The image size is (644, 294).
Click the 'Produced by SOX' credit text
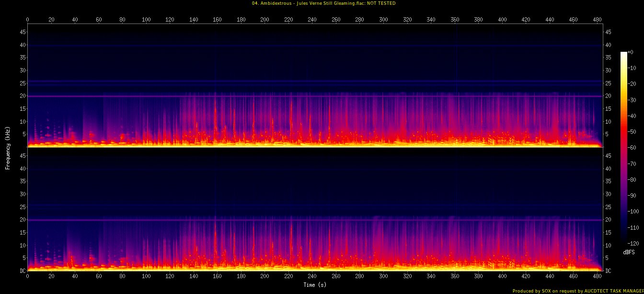tap(577, 291)
